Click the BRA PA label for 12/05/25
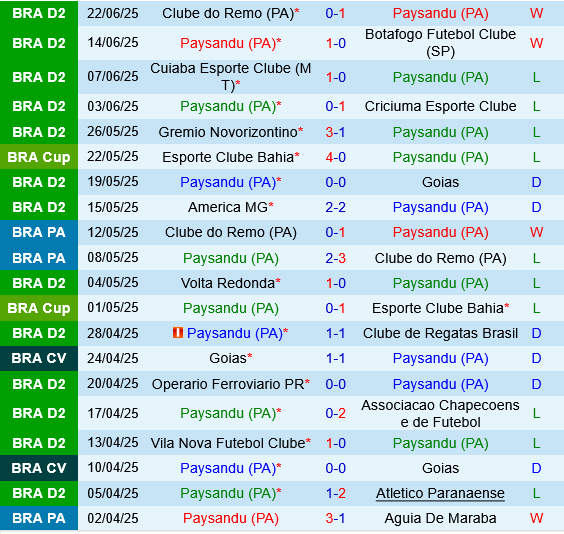The image size is (564, 534). (39, 232)
